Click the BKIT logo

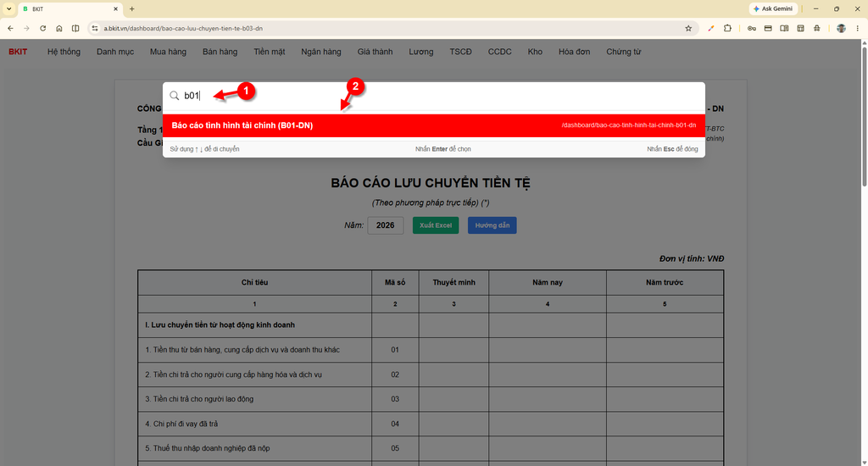(18, 52)
